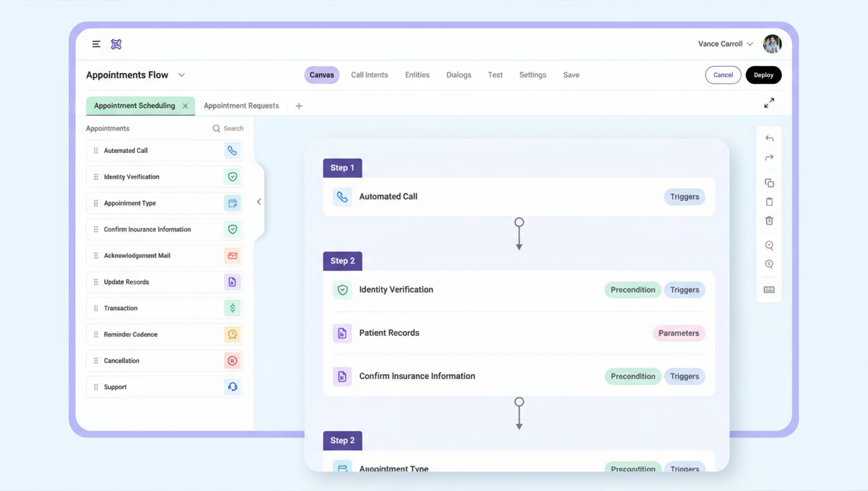Open the Appointment Requests tab

coord(241,106)
